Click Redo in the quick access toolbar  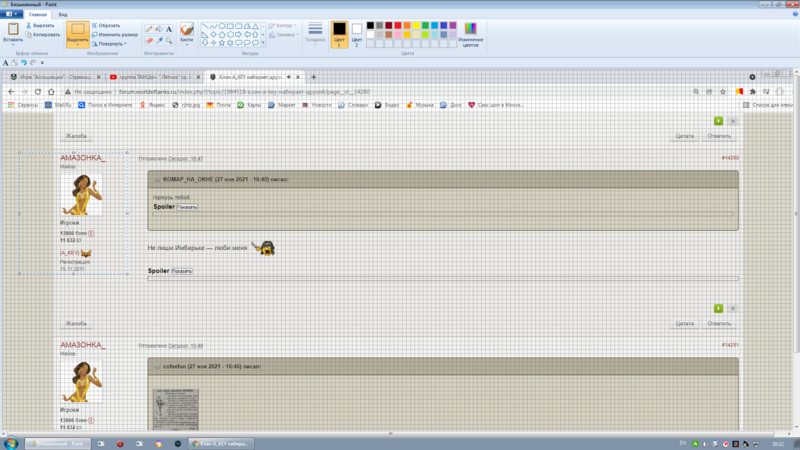(x=33, y=63)
